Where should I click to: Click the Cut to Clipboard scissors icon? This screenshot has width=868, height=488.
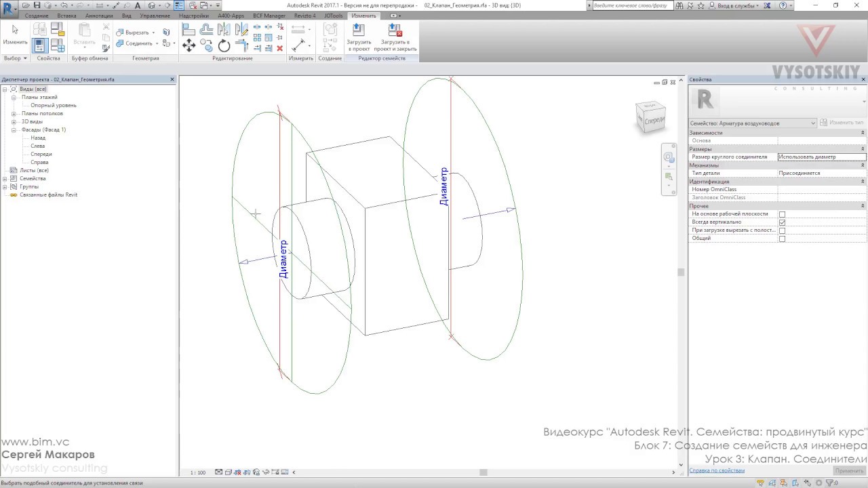(106, 27)
